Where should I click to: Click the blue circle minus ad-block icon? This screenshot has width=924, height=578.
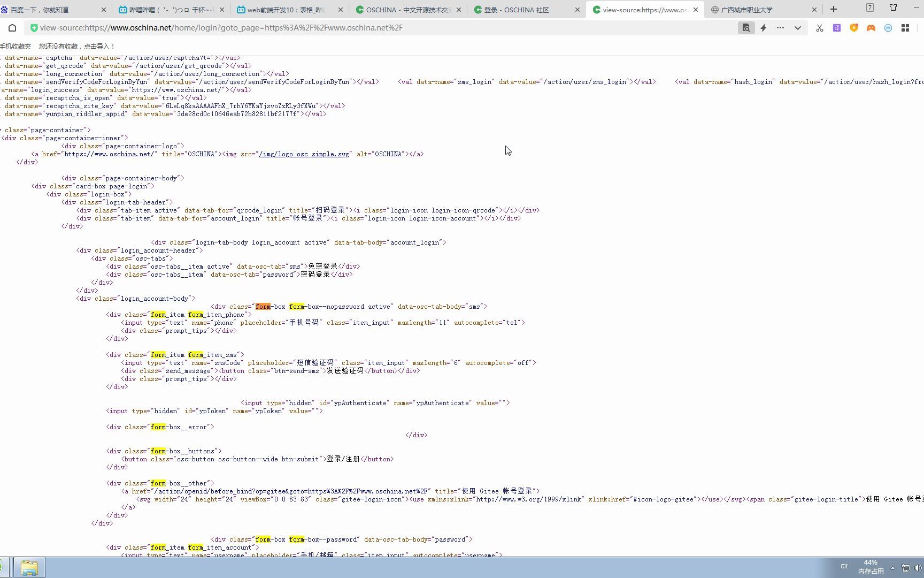pyautogui.click(x=888, y=28)
